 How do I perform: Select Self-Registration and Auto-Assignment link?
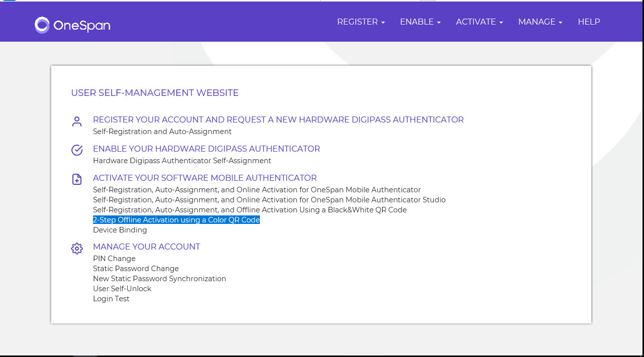162,132
